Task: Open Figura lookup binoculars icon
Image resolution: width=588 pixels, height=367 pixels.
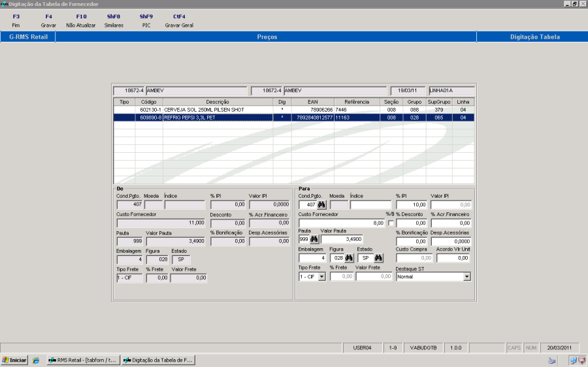Action: [x=349, y=258]
